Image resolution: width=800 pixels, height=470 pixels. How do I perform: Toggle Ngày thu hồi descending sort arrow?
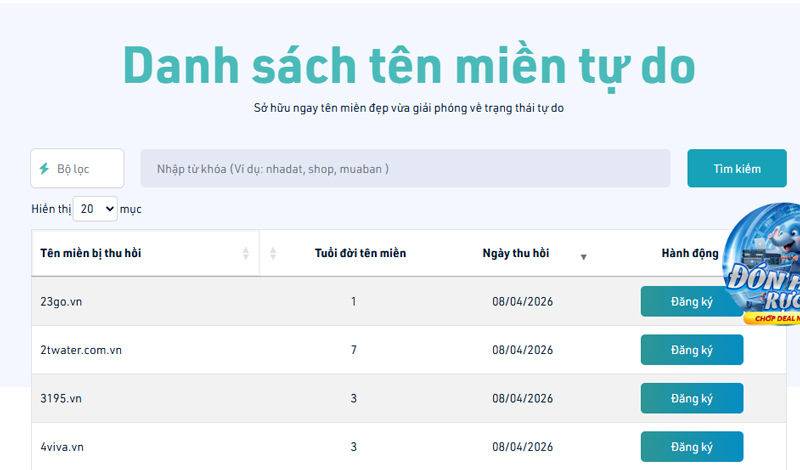[584, 257]
